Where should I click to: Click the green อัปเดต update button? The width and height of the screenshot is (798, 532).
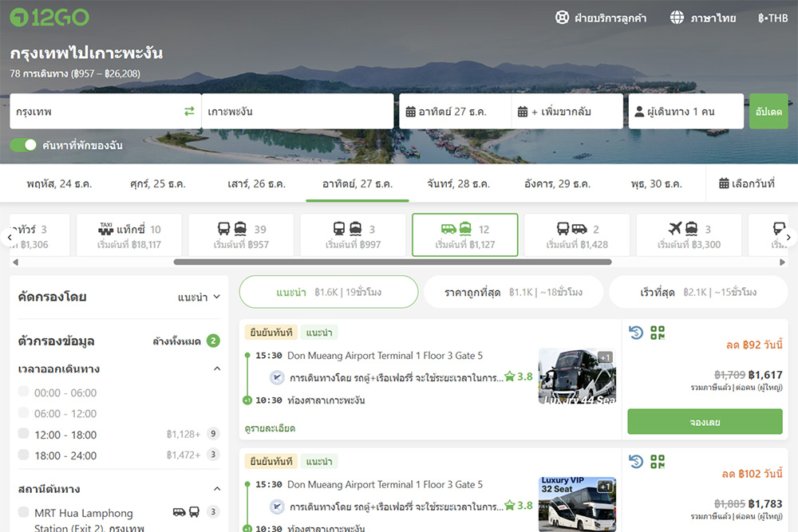click(768, 111)
